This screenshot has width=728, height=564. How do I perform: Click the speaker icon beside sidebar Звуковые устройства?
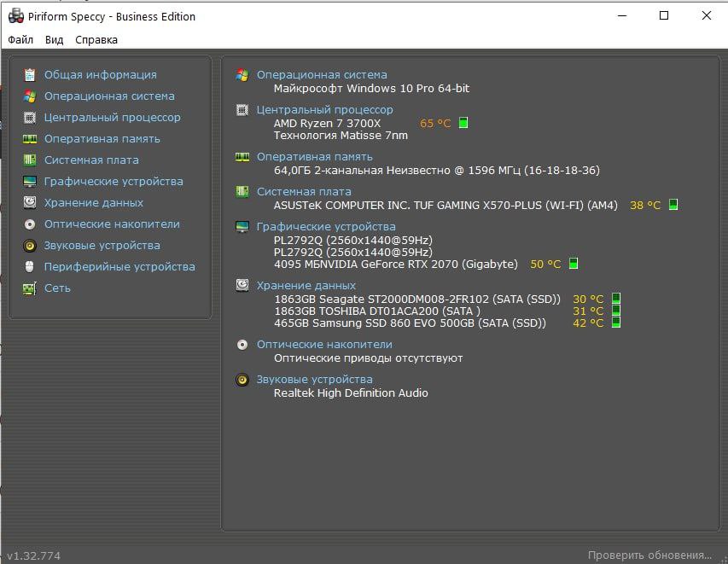coord(30,246)
